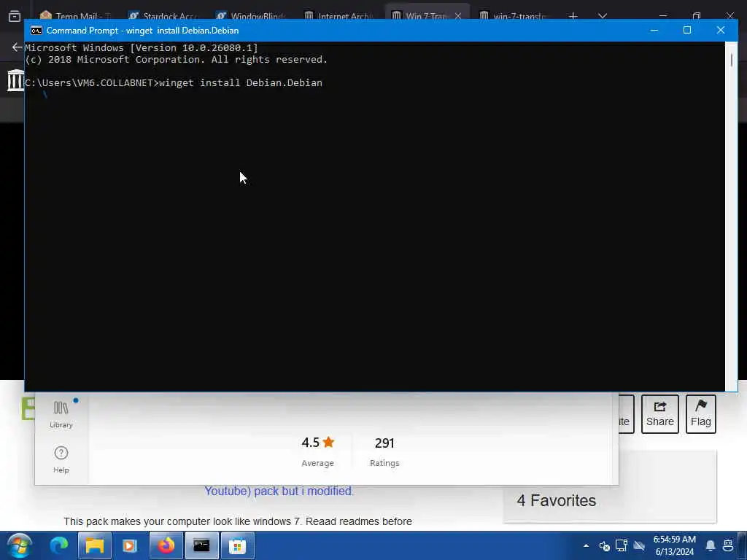Click the Command Prompt taskbar icon
Screen dimensions: 747x560
pos(201,545)
